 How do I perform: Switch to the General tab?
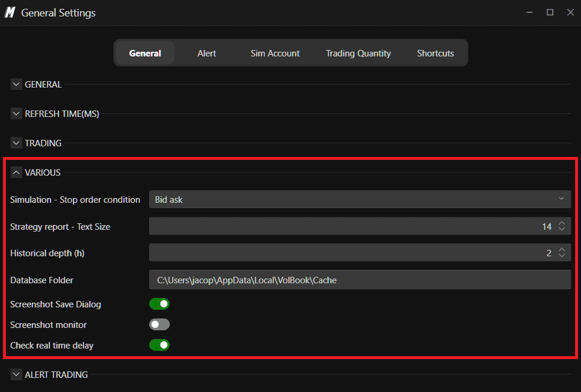point(145,53)
